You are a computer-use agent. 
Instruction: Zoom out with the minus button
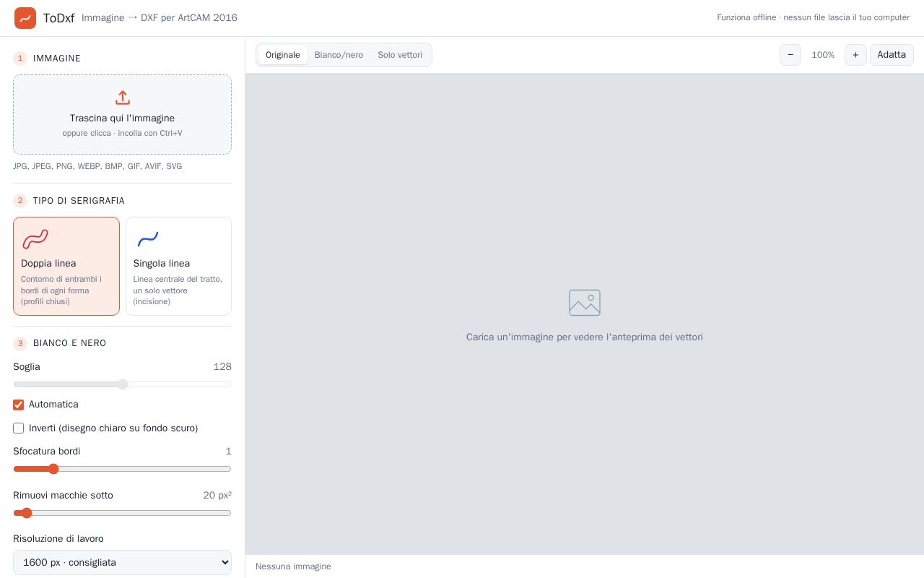(x=790, y=55)
